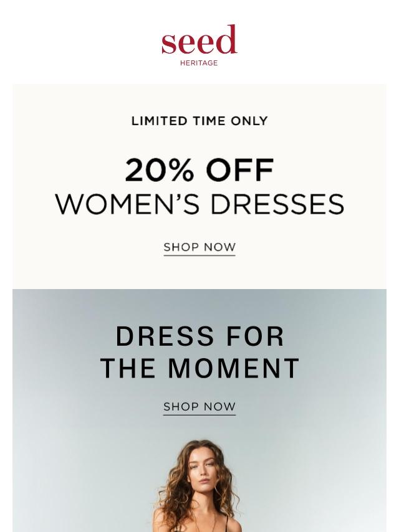The height and width of the screenshot is (532, 399).
Task: Click the word MOMENT in the headline
Action: [x=234, y=368]
